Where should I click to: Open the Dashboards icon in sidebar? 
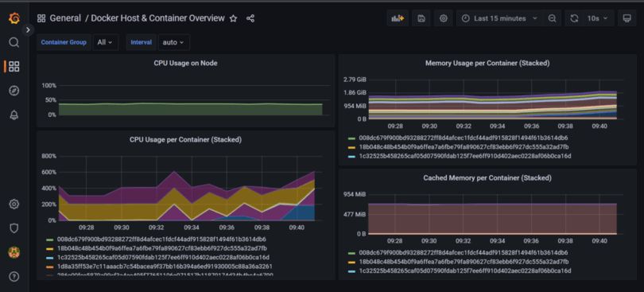[14, 67]
